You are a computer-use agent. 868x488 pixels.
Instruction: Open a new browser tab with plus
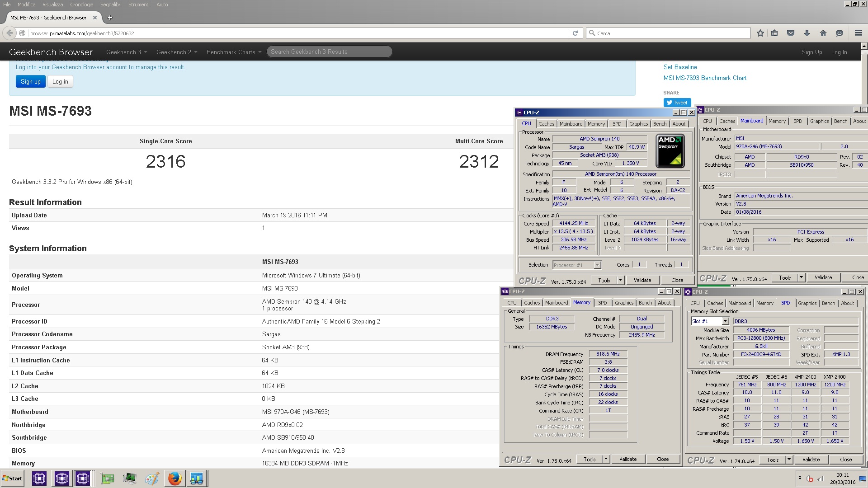(109, 18)
